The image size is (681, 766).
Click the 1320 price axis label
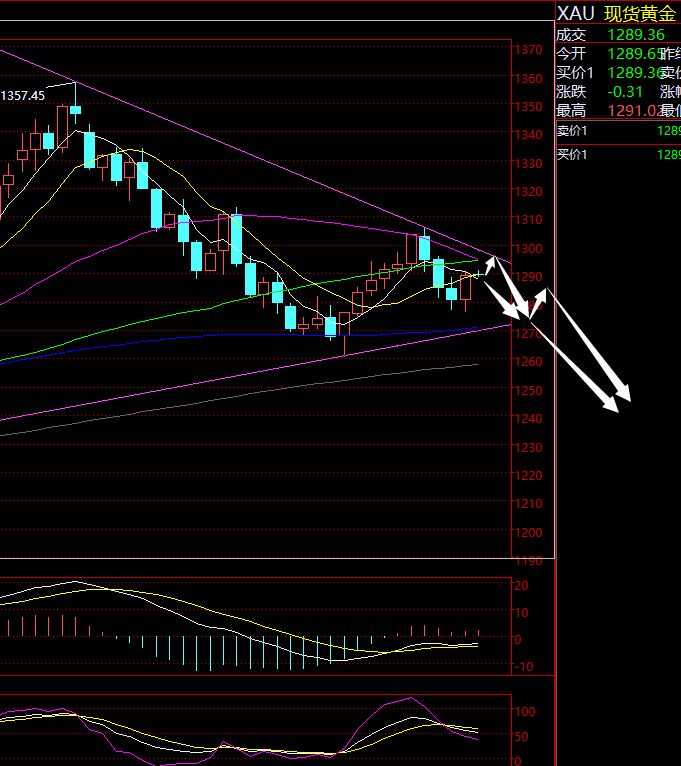click(528, 192)
